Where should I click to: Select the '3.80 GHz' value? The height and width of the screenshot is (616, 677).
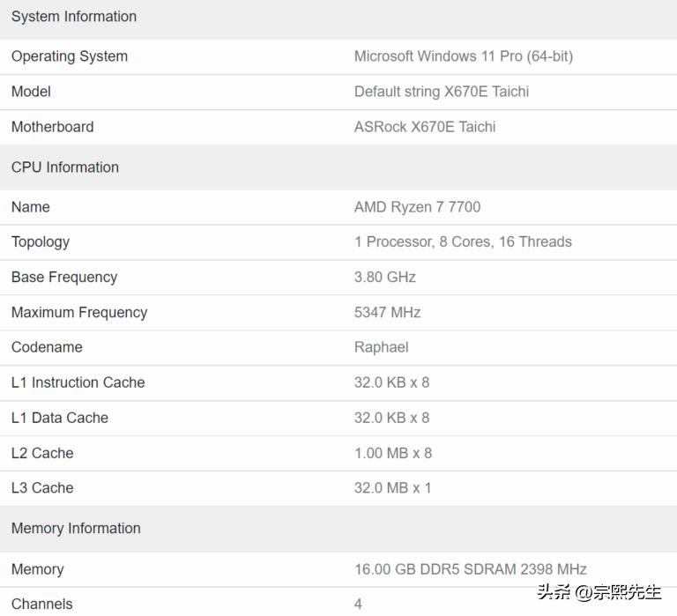point(385,277)
